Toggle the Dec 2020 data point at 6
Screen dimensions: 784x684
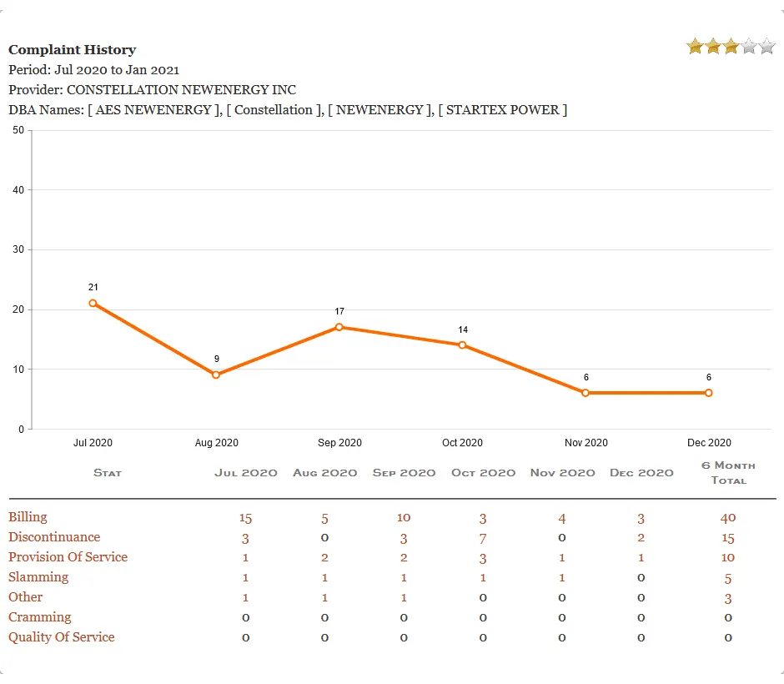click(708, 393)
